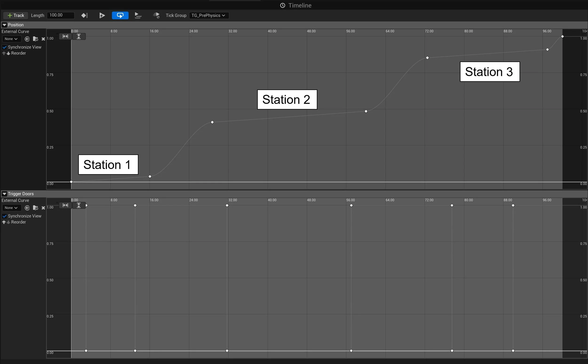
Task: Click Ignore Time Dilation icon
Action: coord(156,16)
